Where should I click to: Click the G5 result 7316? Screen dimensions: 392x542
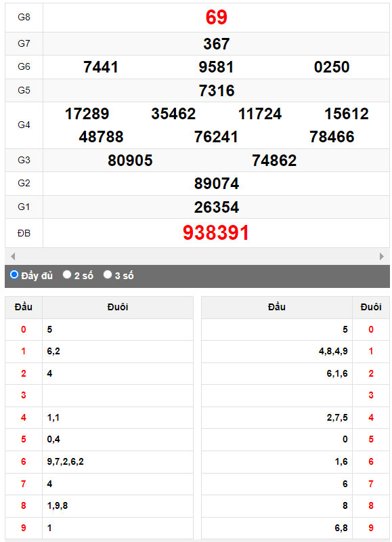click(216, 91)
